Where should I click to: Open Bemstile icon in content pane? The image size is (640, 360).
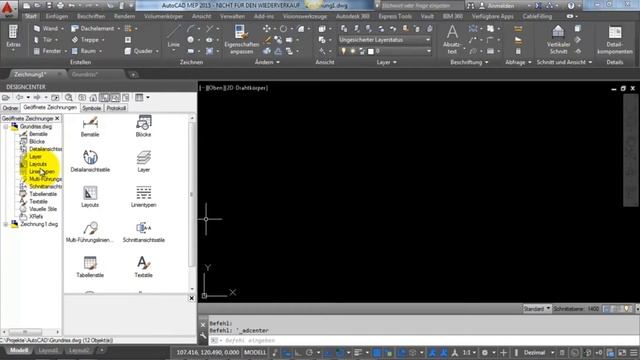[x=90, y=126]
